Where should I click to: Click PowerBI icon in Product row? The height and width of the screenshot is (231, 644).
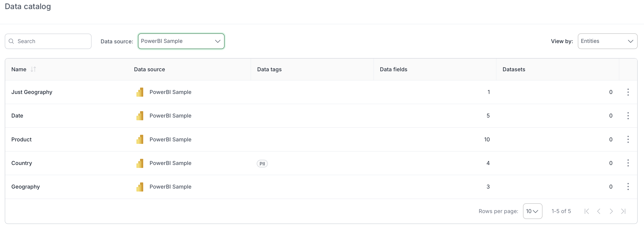pos(140,139)
